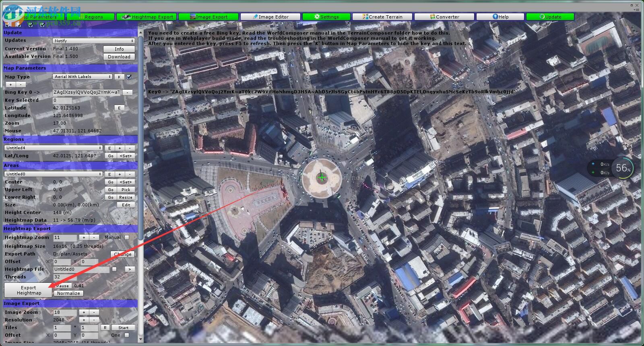Enable the Manual checkbox
644x346 pixels.
[127, 237]
